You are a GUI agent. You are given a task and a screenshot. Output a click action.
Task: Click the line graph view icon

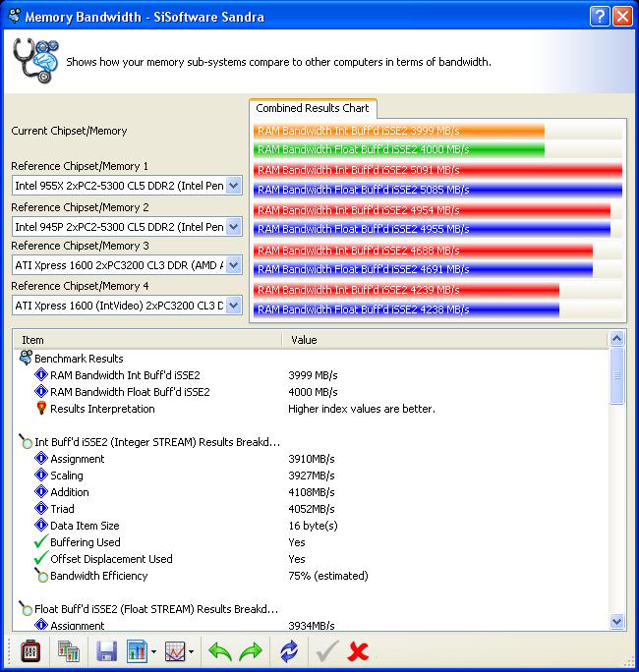tap(175, 651)
